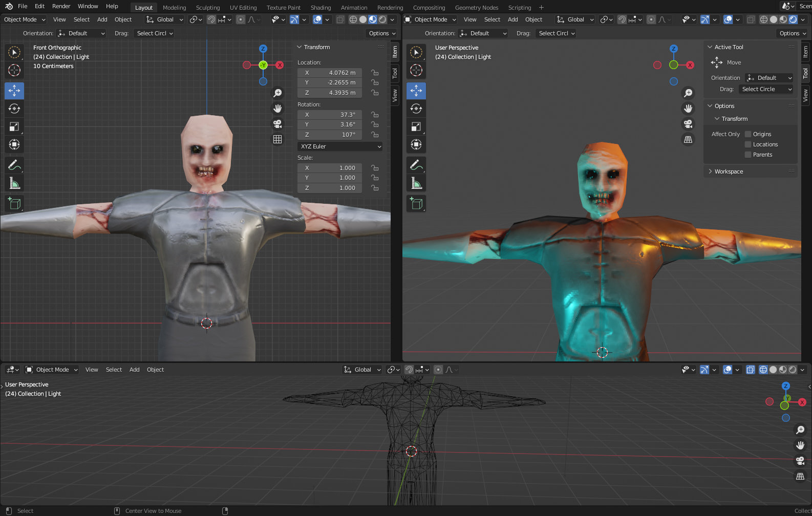Click zoom magnifier icon in bottom viewport

tap(800, 430)
